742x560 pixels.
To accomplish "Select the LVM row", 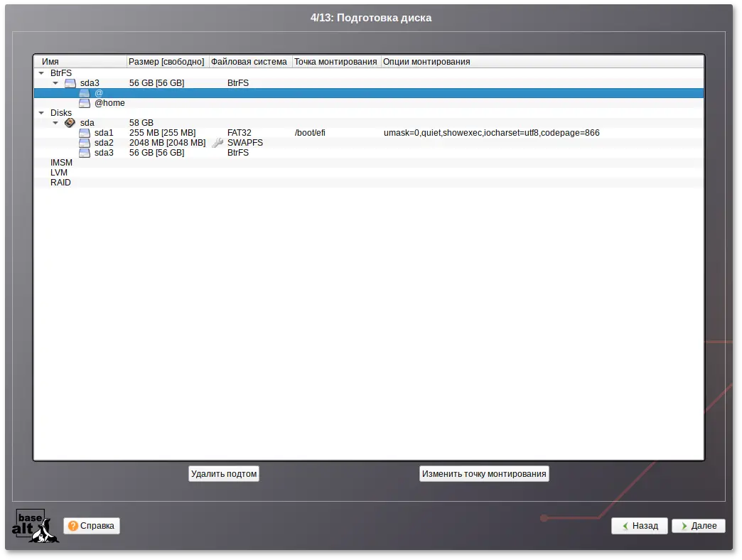I will click(x=369, y=173).
